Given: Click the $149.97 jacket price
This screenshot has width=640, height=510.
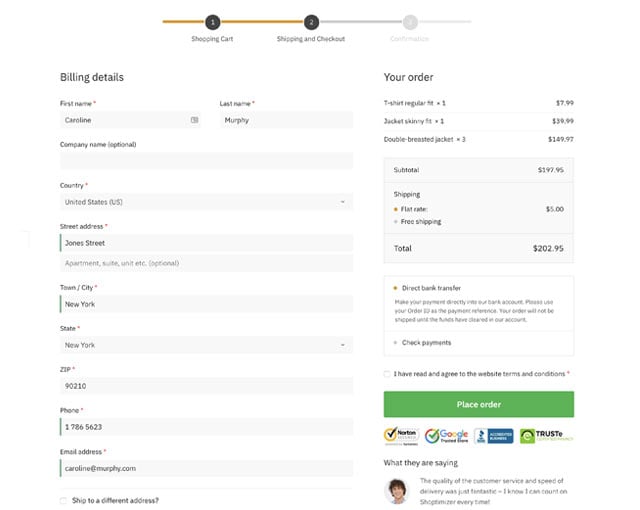Looking at the screenshot, I should coord(561,140).
